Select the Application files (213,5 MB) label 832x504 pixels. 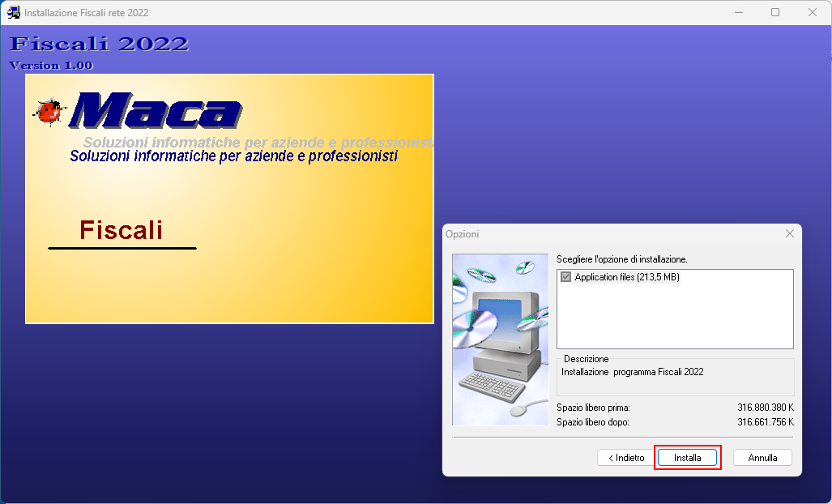[x=627, y=277]
